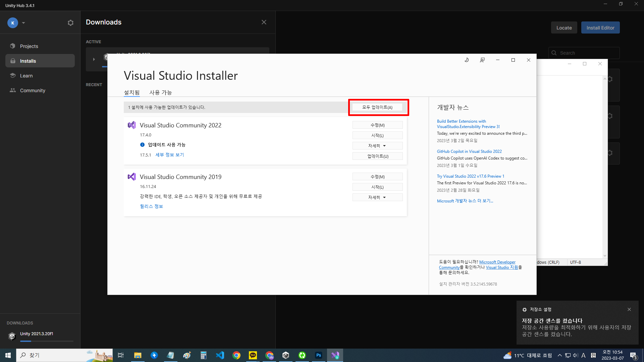Click 시작(L) for Visual Studio Community 2022
The image size is (644, 362).
(377, 135)
